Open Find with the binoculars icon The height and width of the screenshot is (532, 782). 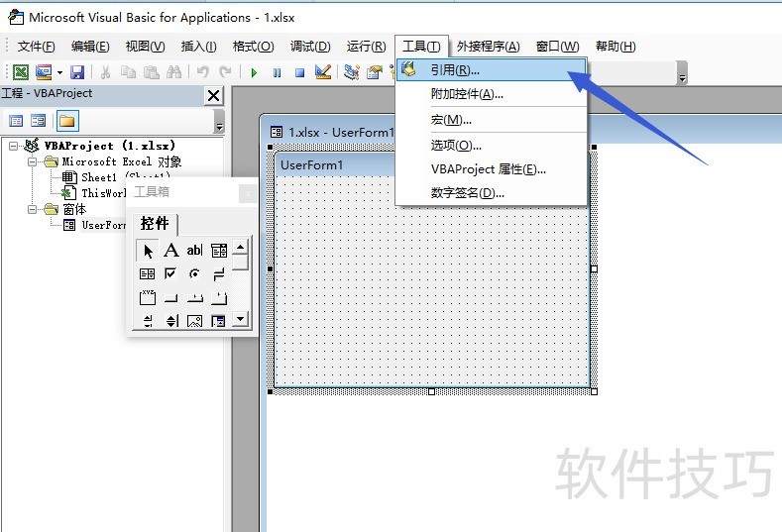[174, 72]
